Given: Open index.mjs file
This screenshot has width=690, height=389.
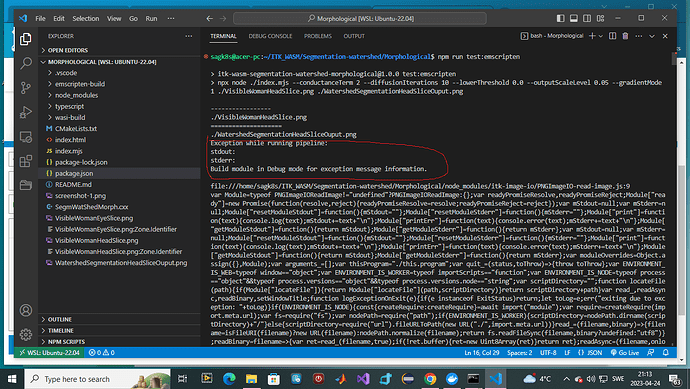Looking at the screenshot, I should pyautogui.click(x=119, y=151).
